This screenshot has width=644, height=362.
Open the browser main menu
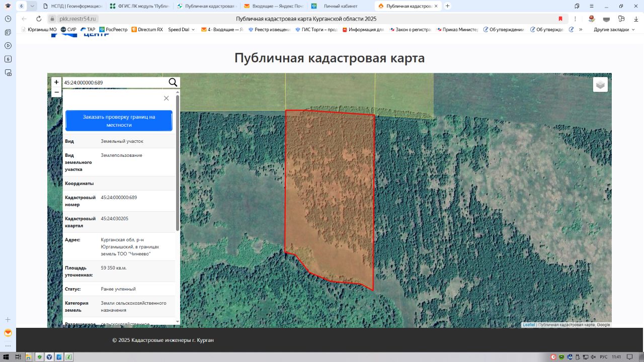[591, 6]
